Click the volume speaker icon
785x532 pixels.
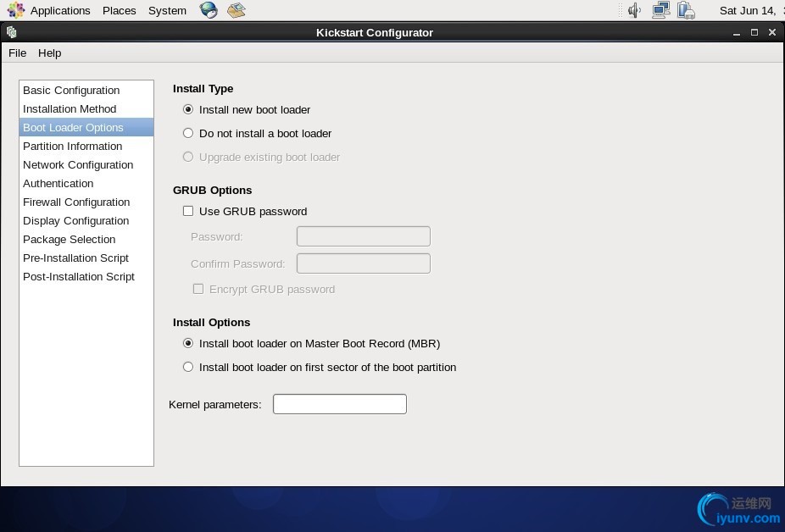(633, 10)
